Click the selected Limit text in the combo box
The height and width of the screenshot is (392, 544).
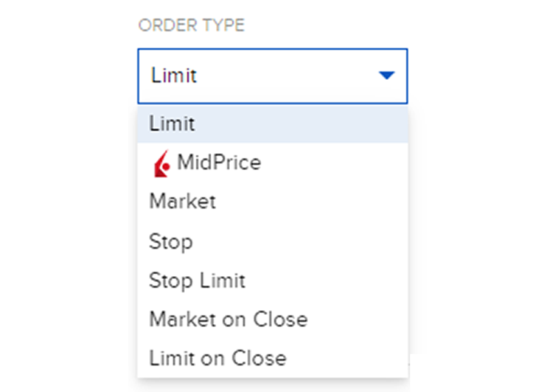tap(174, 76)
